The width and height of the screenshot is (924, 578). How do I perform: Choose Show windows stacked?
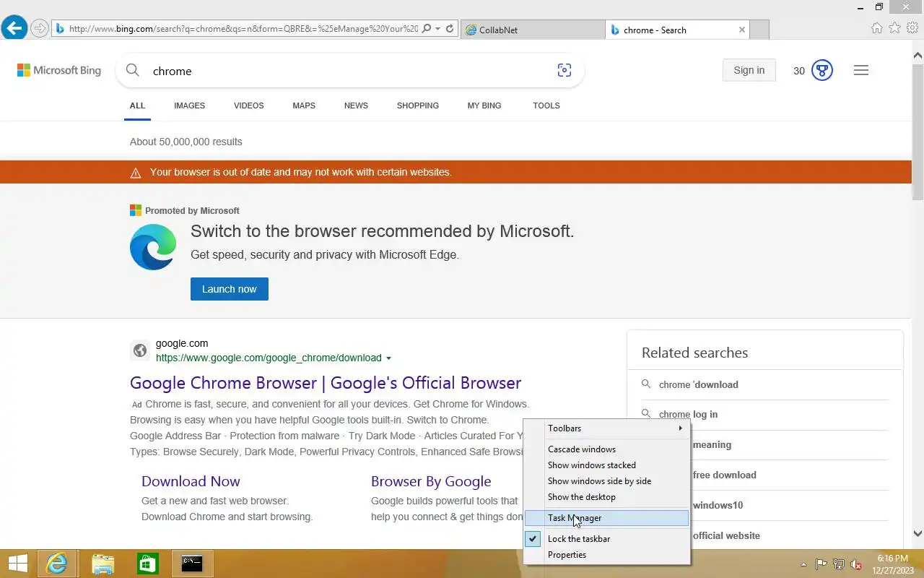[x=606, y=465]
